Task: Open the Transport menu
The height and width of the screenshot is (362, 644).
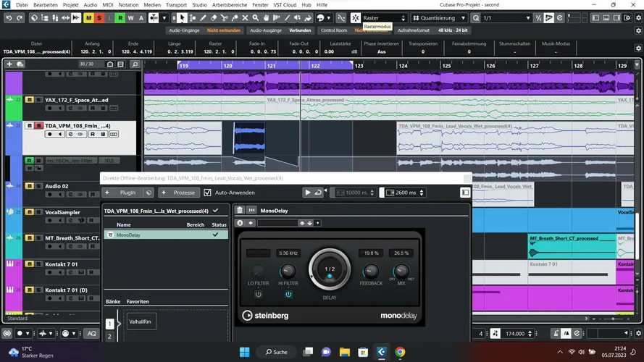Action: (x=176, y=5)
